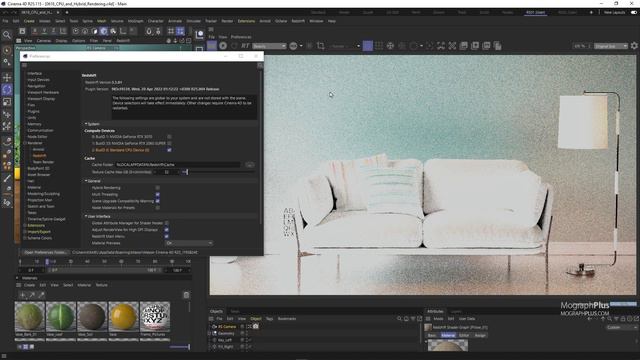This screenshot has height=360, width=640.
Task: Click the RS Camera icon in Objects list
Action: (214, 327)
